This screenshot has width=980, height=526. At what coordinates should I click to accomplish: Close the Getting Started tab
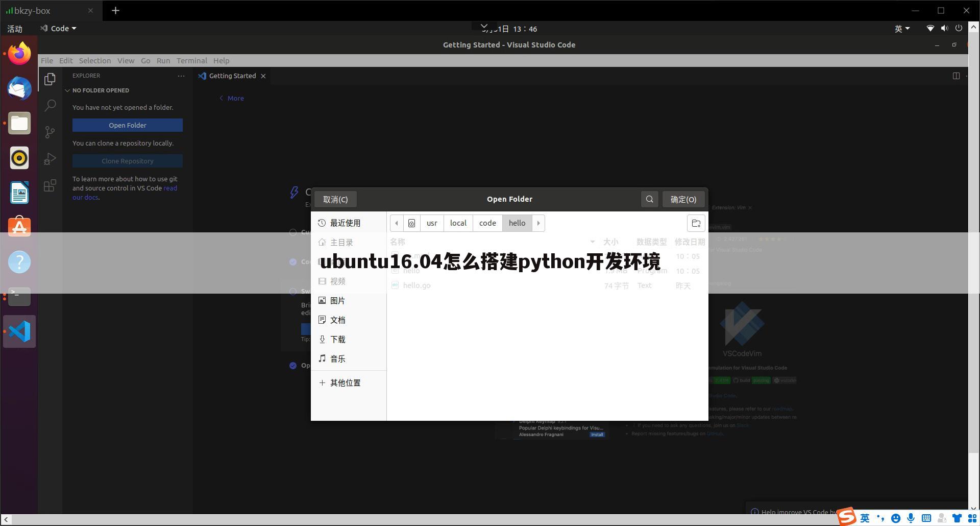263,76
